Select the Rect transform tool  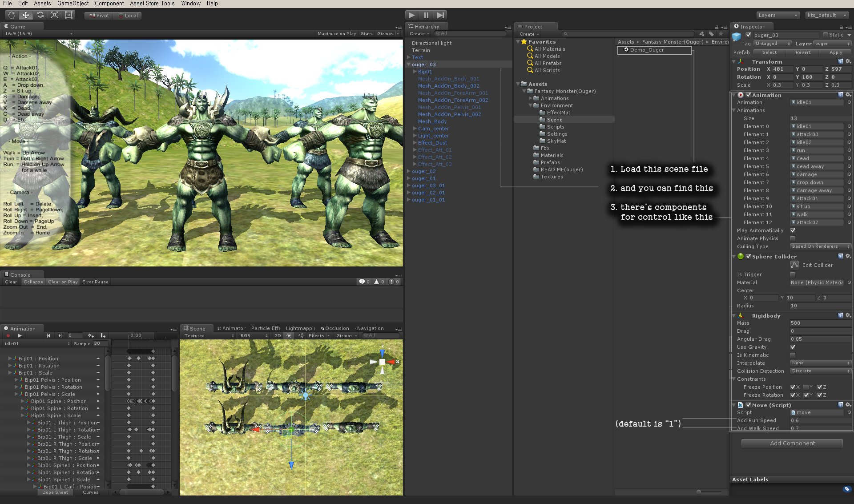(x=68, y=15)
